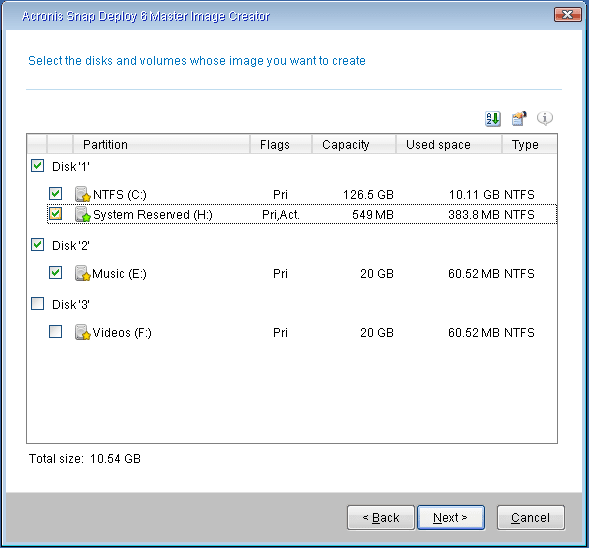Click the properties info icon
The image size is (589, 548).
[545, 118]
